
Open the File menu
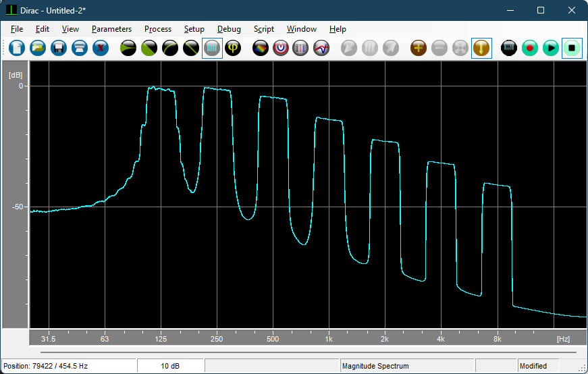tap(17, 29)
